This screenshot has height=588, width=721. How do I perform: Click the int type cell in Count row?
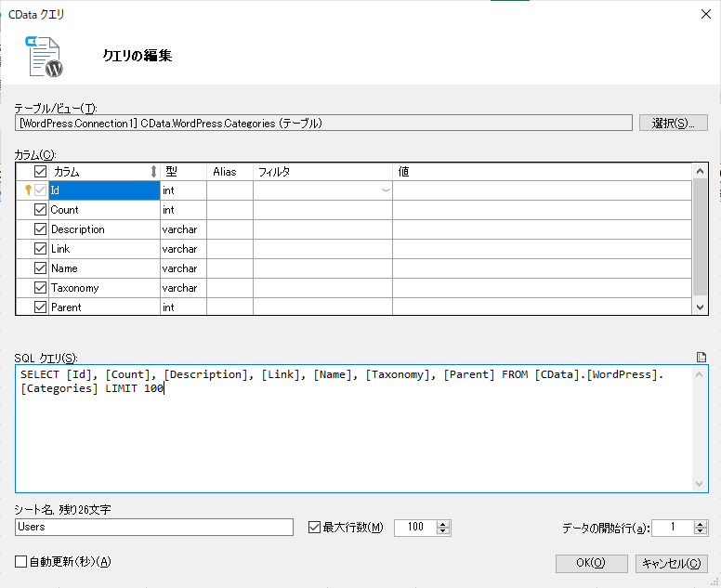183,210
